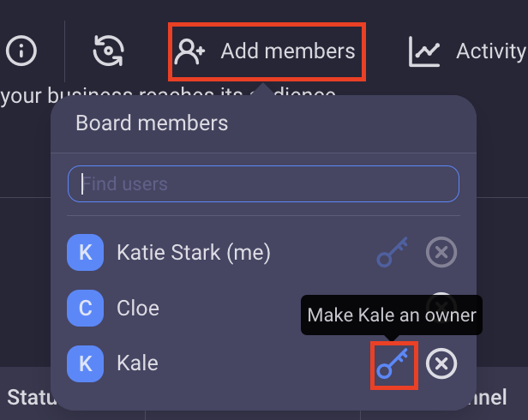This screenshot has height=420, width=528.
Task: Click the add-person icon beside Add members
Action: pyautogui.click(x=189, y=51)
